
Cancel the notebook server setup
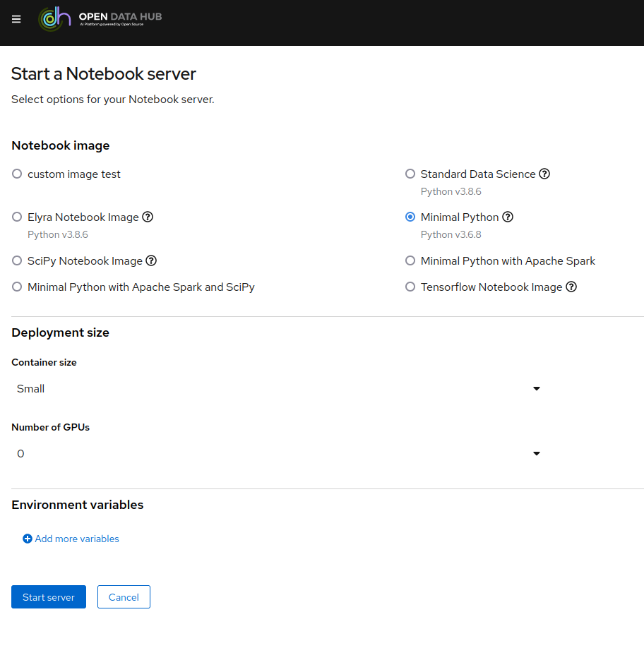[x=124, y=597]
